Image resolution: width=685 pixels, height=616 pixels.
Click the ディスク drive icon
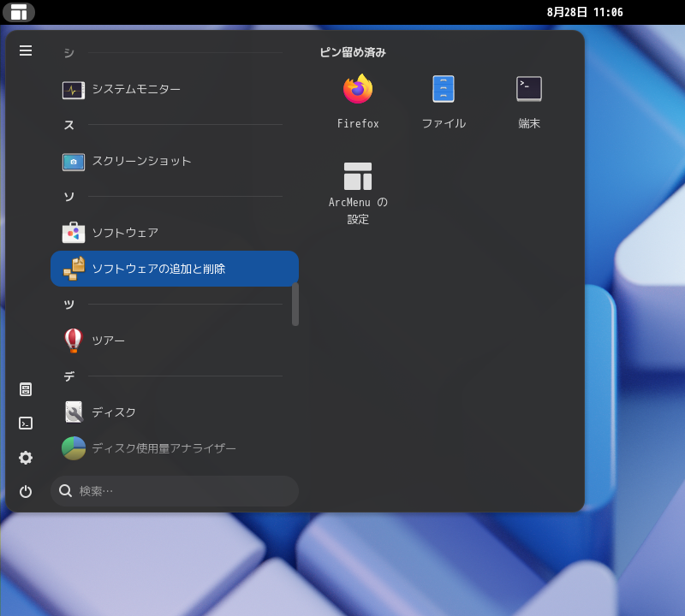(x=73, y=412)
